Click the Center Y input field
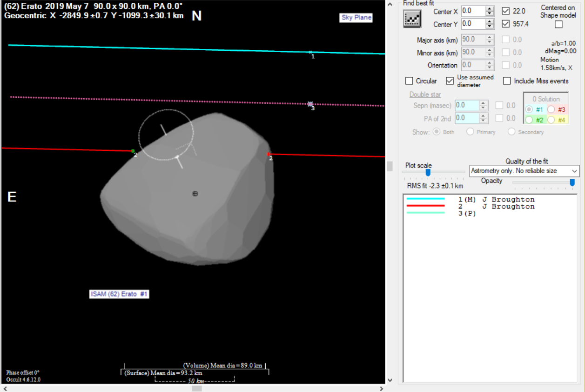Viewport: 585px width, 392px height. (473, 24)
